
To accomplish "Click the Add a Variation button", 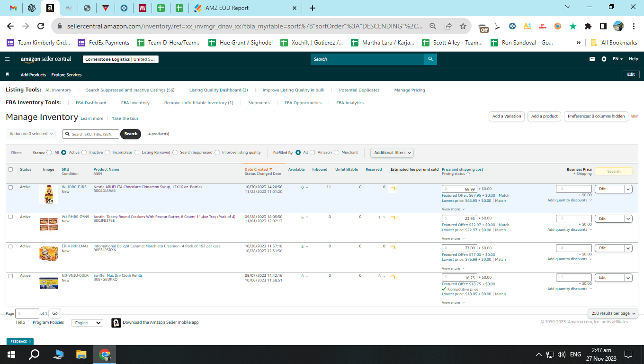I will pyautogui.click(x=507, y=116).
